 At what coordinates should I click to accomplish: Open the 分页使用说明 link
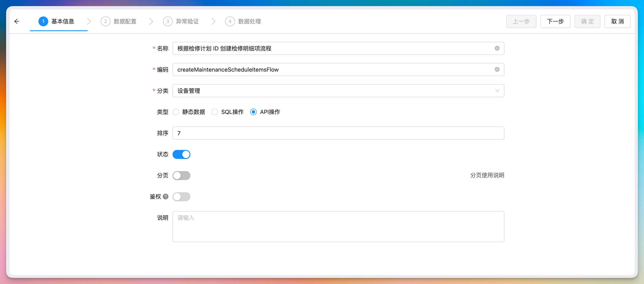click(x=487, y=175)
